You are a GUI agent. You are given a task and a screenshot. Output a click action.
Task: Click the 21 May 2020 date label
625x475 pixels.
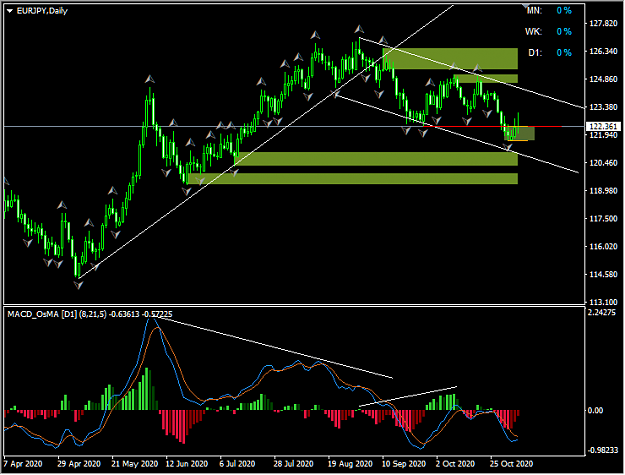pos(135,464)
